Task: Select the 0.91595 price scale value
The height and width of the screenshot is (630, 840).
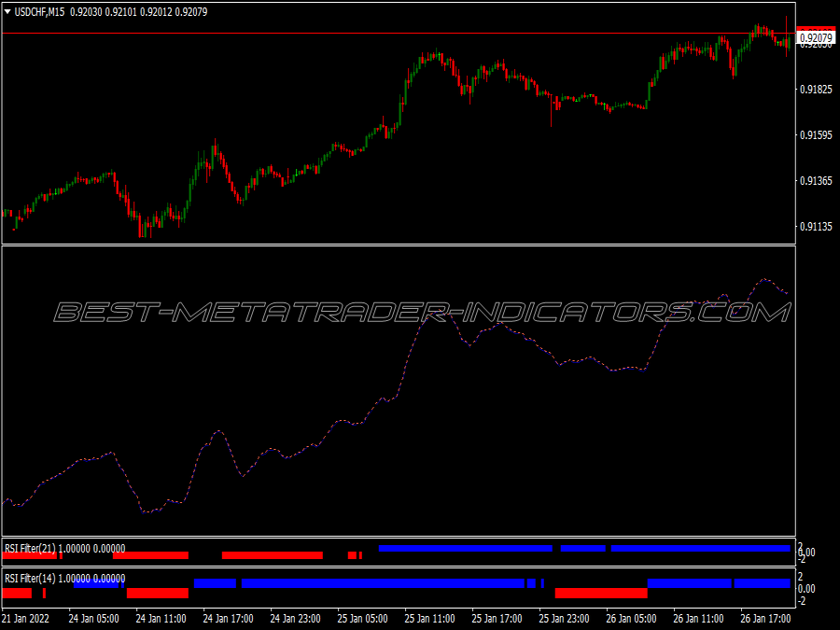Action: click(816, 135)
